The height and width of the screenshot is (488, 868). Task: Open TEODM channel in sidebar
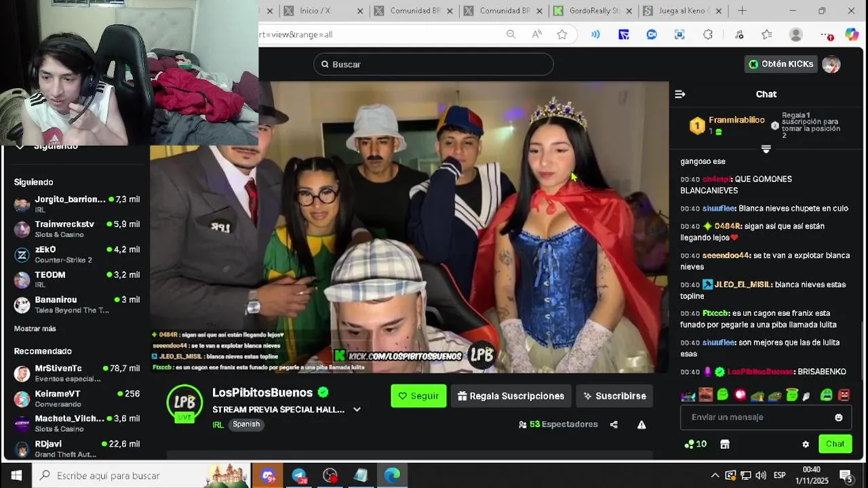[77, 279]
